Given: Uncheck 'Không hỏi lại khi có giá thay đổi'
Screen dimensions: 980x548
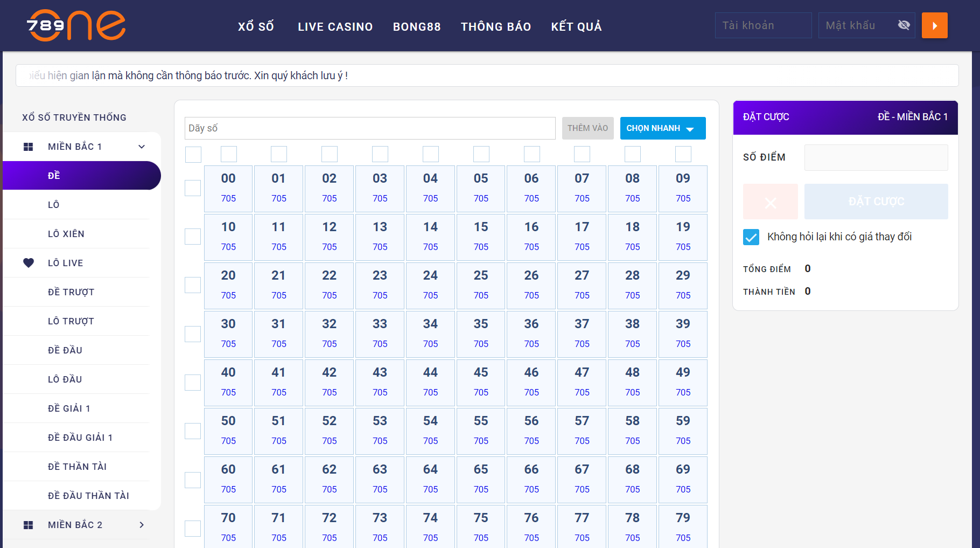Looking at the screenshot, I should pyautogui.click(x=751, y=237).
